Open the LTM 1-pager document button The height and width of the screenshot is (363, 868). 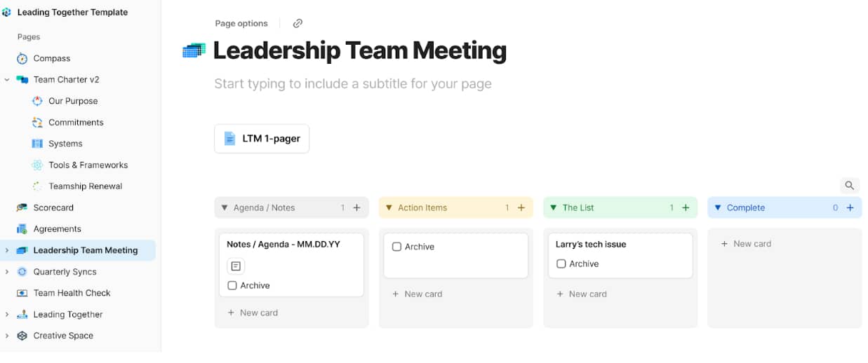(x=262, y=139)
